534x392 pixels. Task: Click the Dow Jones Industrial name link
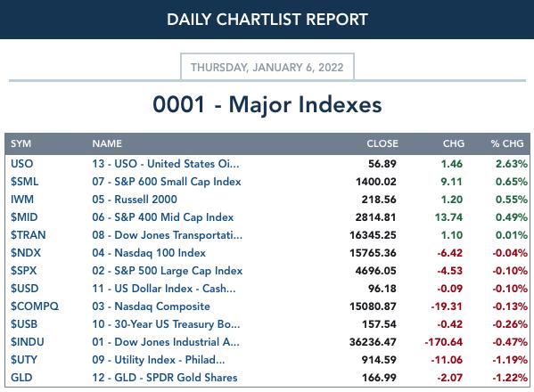(x=166, y=341)
